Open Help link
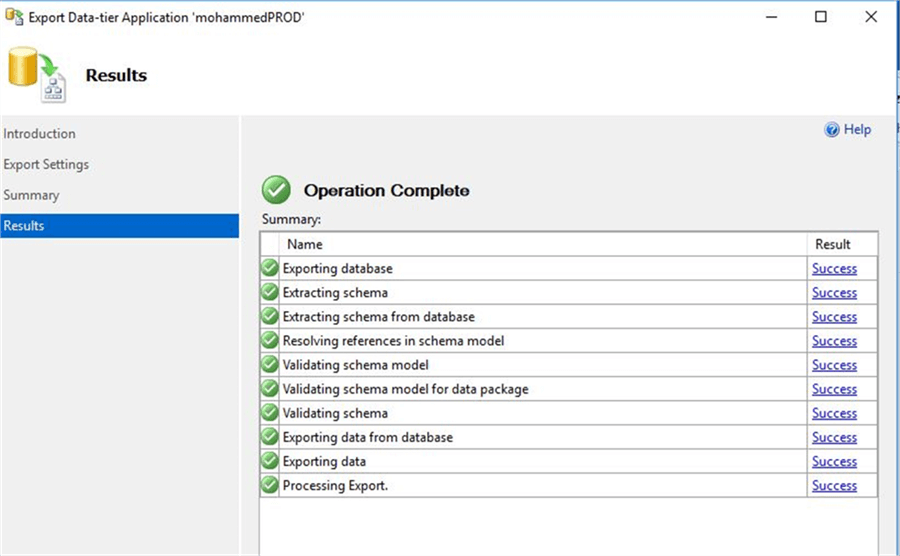The height and width of the screenshot is (556, 900). pyautogui.click(x=857, y=130)
